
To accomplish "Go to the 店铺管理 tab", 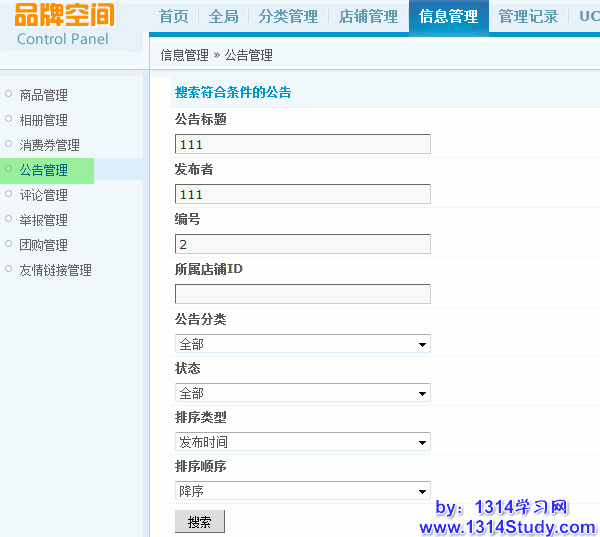I will point(368,17).
